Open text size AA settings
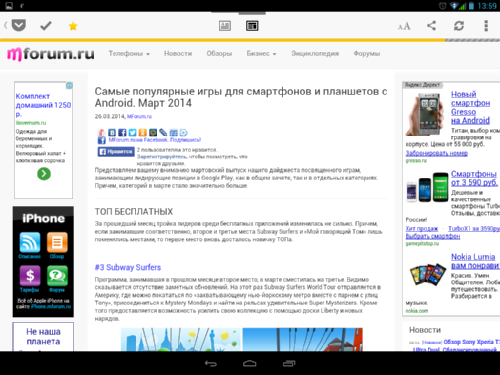The width and height of the screenshot is (500, 375). pos(404,26)
